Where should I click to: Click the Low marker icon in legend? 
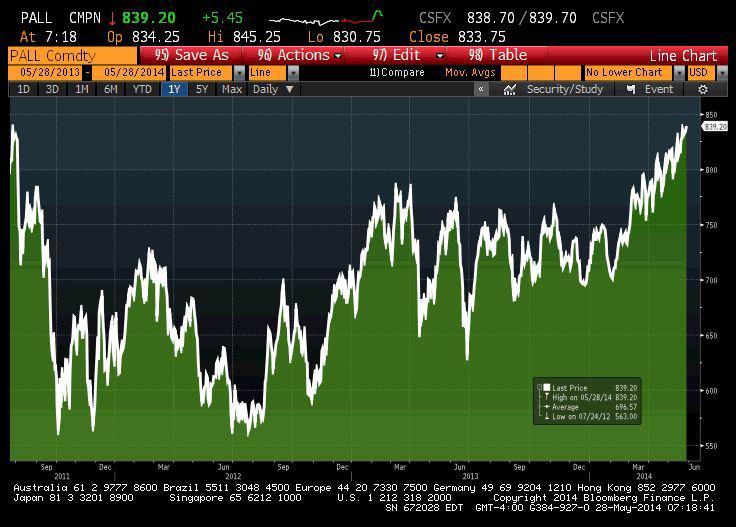546,416
